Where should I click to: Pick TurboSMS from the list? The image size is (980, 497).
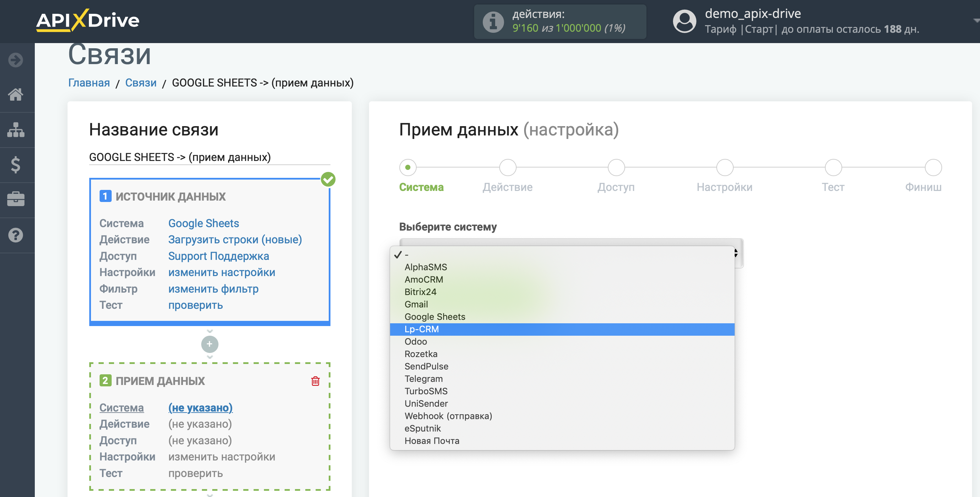562,391
